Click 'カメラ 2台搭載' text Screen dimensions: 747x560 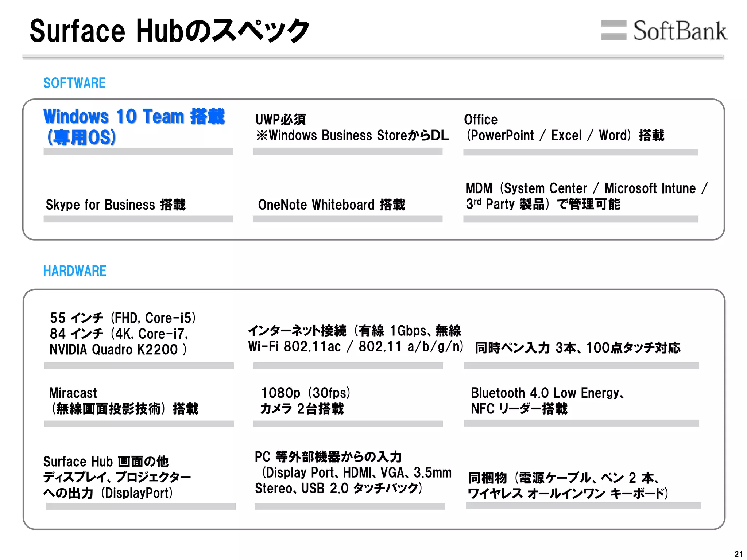tap(302, 409)
